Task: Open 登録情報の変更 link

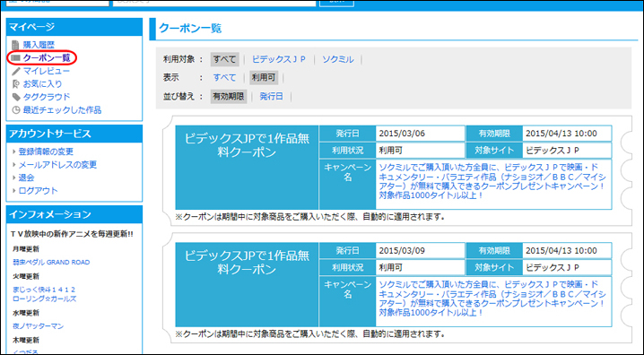Action: (x=46, y=152)
